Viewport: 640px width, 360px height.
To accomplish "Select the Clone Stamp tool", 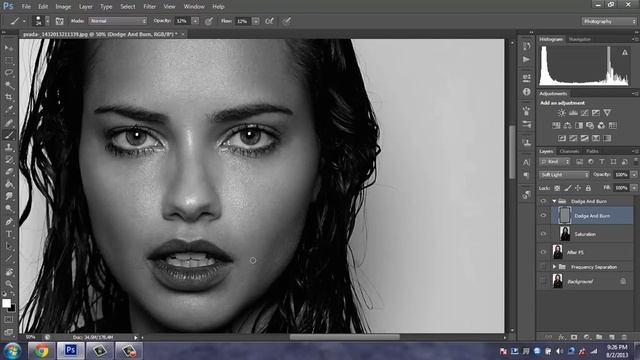I will pyautogui.click(x=9, y=147).
